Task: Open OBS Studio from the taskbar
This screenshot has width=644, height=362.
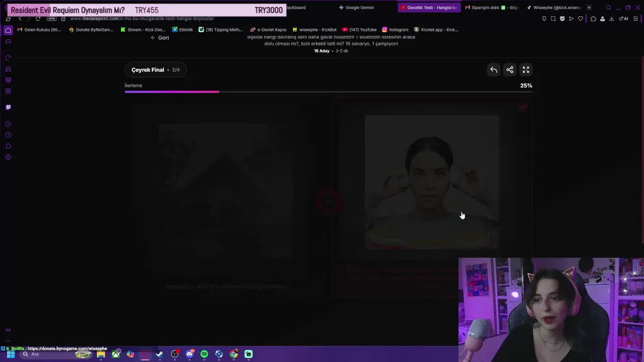Action: pyautogui.click(x=175, y=354)
